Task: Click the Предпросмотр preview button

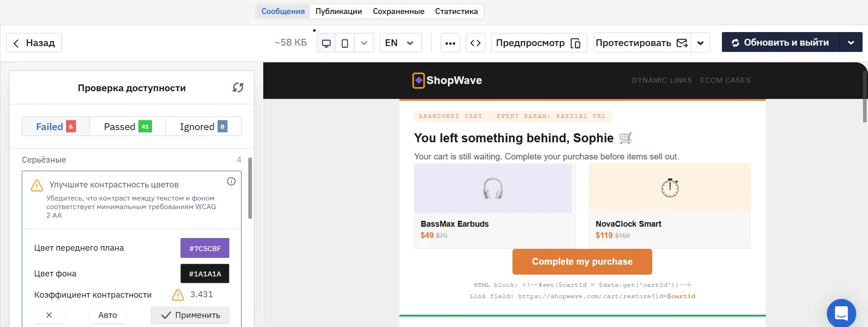Action: 539,43
